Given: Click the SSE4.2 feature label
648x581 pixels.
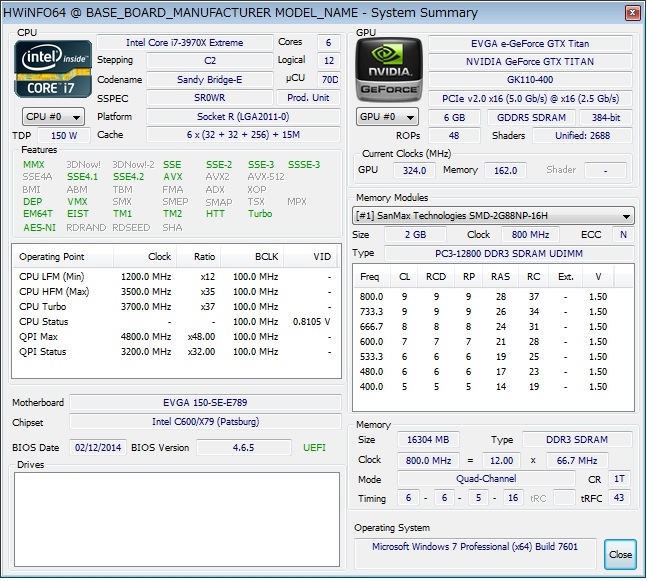Looking at the screenshot, I should point(129,177).
